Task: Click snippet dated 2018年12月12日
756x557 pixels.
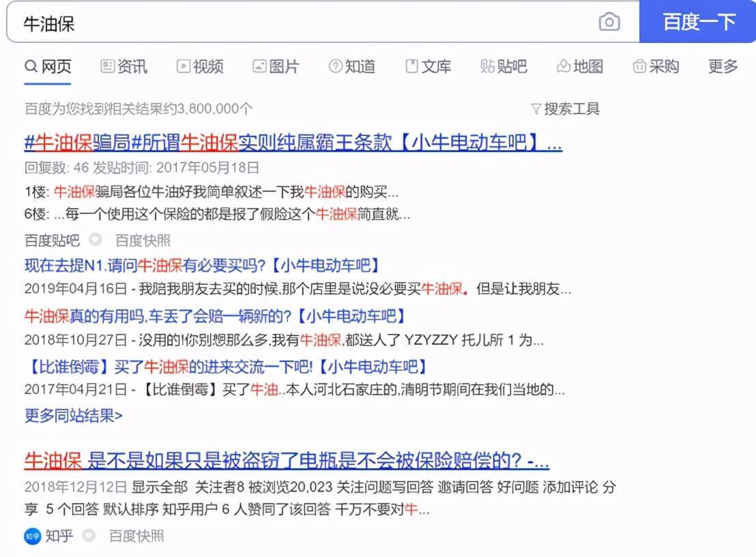Action: click(x=320, y=498)
